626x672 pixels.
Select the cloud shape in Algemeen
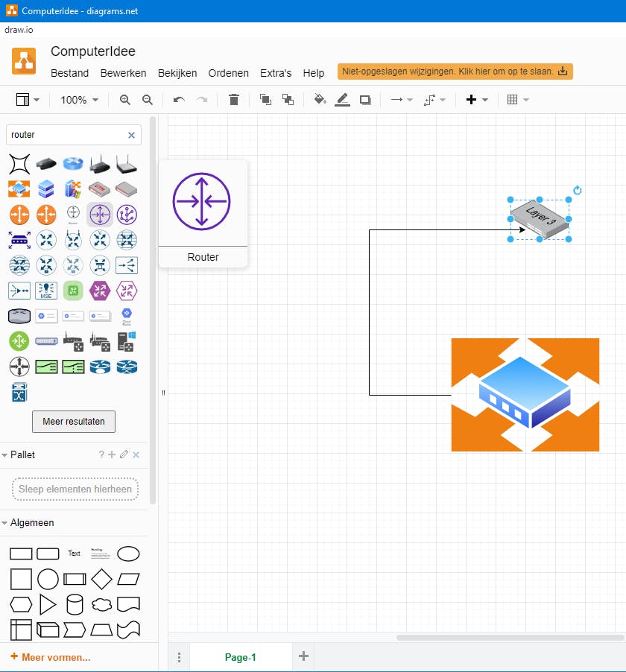point(101,605)
